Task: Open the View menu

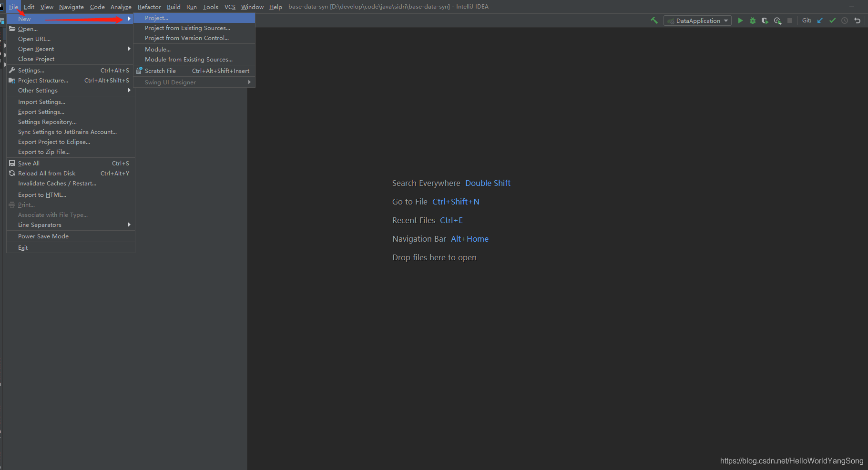Action: pyautogui.click(x=47, y=7)
